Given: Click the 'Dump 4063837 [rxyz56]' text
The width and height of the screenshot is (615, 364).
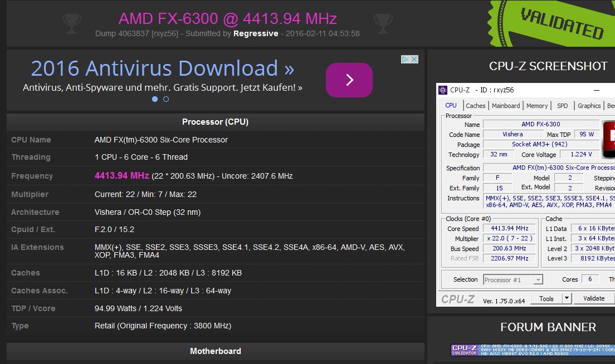Looking at the screenshot, I should 136,34.
